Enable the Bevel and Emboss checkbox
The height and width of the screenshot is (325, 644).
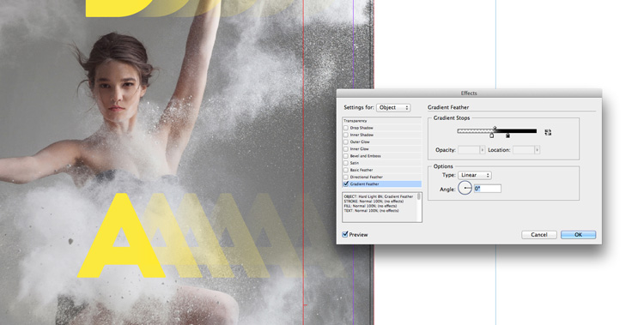[x=346, y=156]
